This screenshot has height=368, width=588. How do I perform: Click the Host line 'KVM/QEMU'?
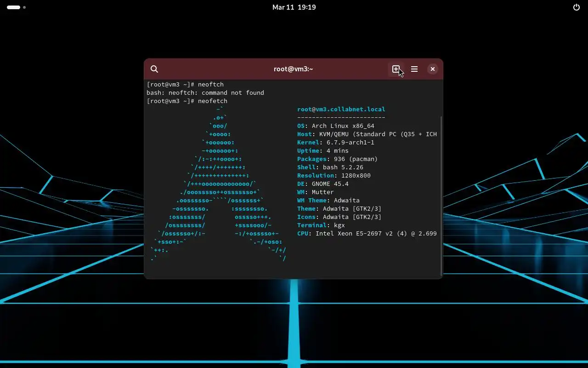pos(367,134)
